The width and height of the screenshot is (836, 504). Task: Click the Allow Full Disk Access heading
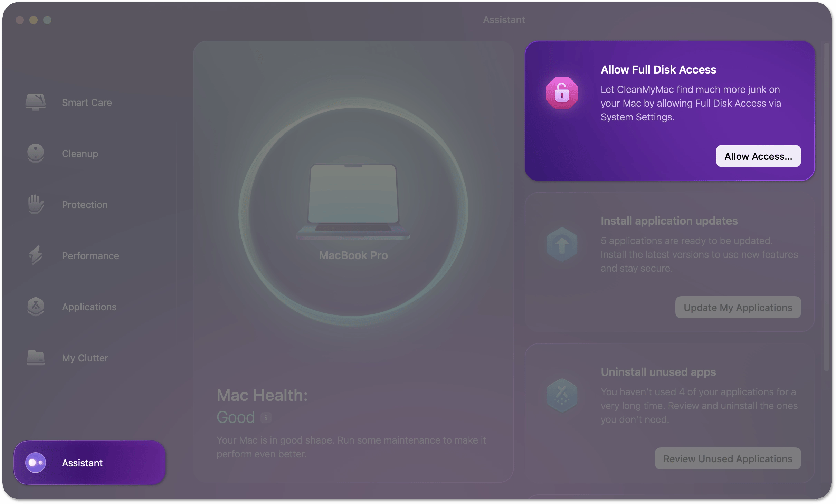pos(658,70)
